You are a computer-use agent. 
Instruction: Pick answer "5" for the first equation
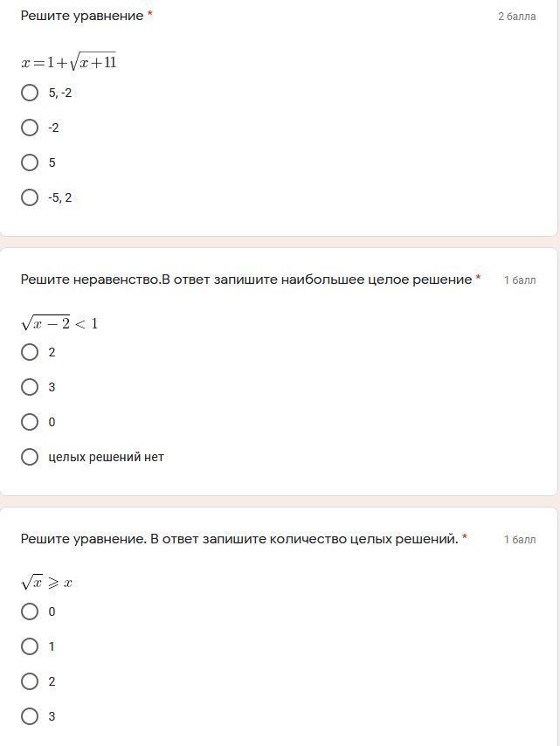tap(30, 162)
